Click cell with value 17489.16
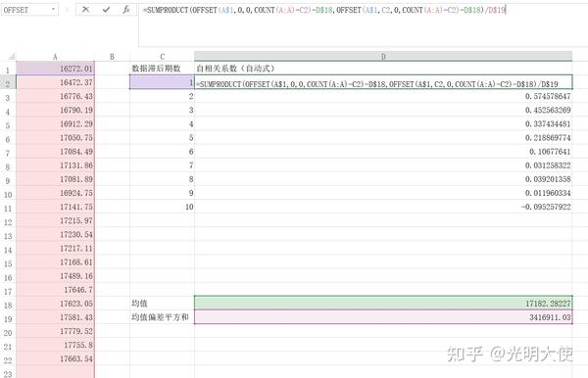 [x=56, y=276]
